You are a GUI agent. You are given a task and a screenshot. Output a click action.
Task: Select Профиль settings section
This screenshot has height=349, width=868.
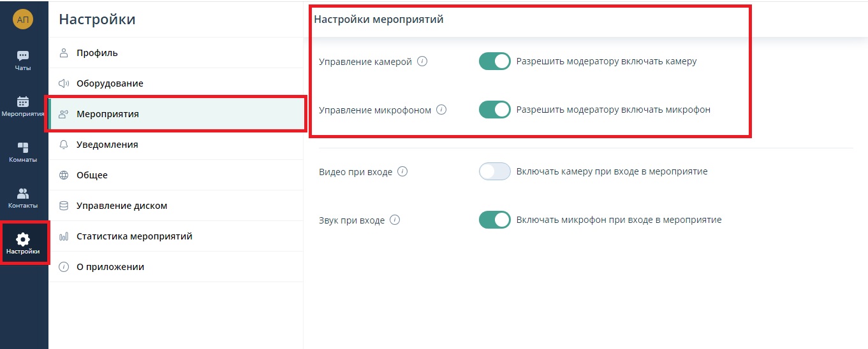tap(176, 53)
